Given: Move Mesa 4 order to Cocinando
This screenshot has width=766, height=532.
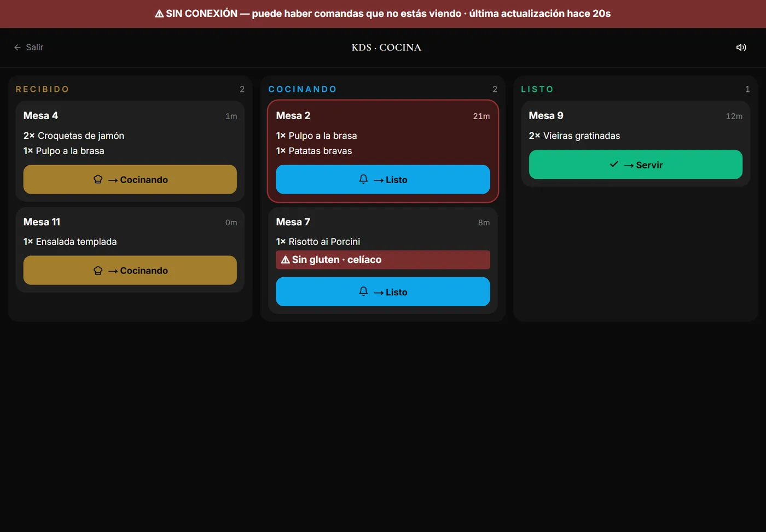Looking at the screenshot, I should 130,179.
